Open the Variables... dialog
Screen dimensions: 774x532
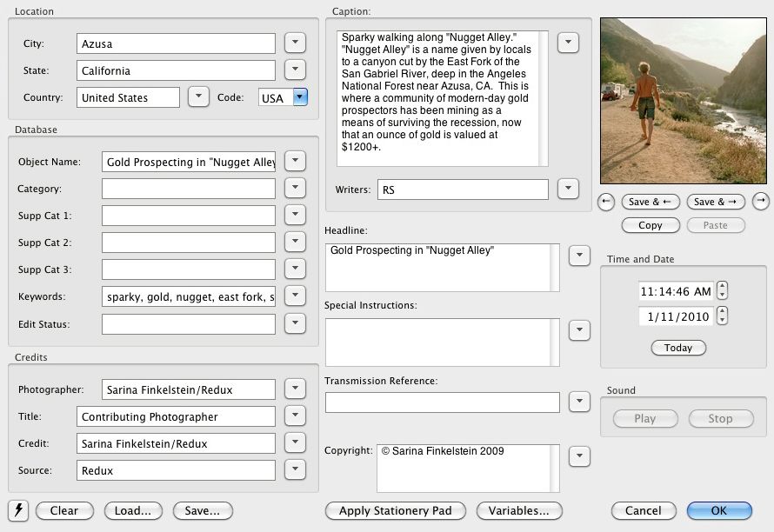coord(519,511)
